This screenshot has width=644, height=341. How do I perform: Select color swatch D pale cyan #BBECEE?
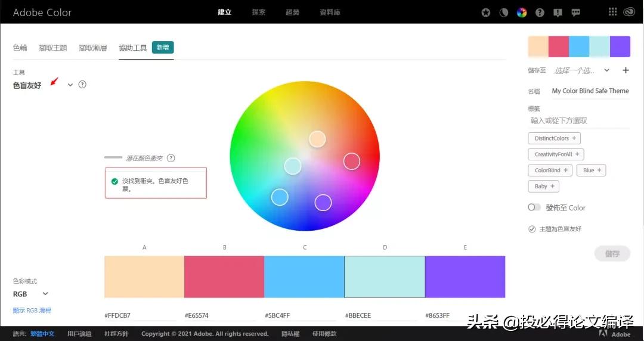point(385,277)
